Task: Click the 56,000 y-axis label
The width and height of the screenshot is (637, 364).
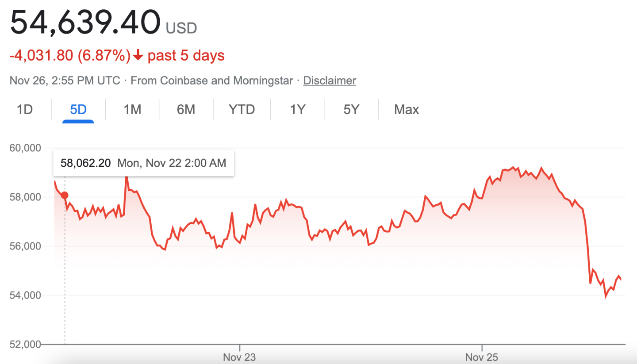Action: [x=25, y=246]
